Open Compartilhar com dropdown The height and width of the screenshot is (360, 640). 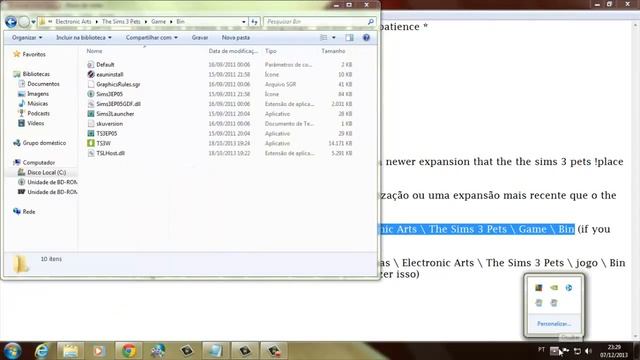151,38
